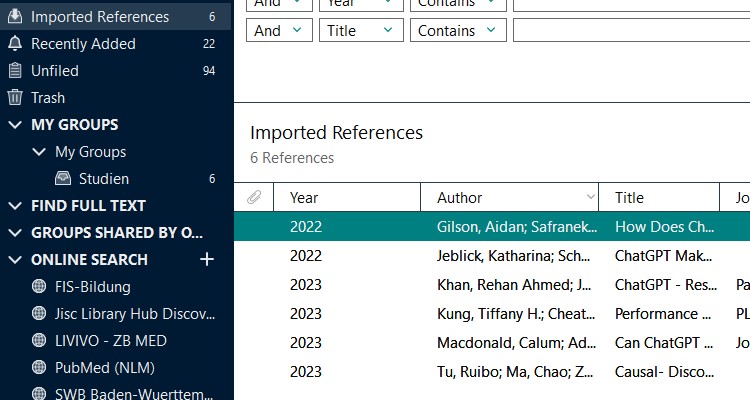Sort by the paperclip attachment column
This screenshot has width=750, height=400.
(x=254, y=198)
